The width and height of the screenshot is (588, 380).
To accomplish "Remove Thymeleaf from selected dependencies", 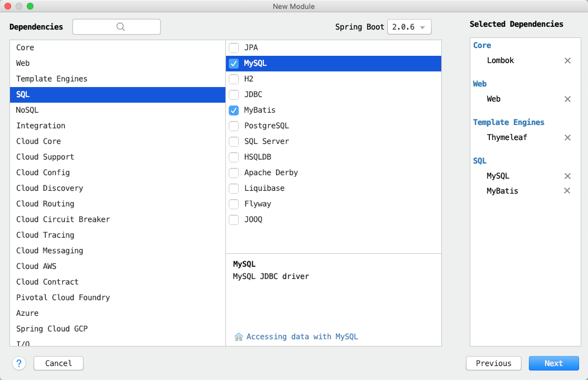I will point(567,138).
